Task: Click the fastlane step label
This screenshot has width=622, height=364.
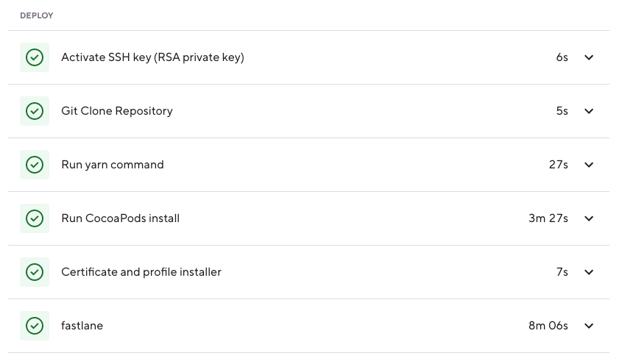Action: coord(82,326)
